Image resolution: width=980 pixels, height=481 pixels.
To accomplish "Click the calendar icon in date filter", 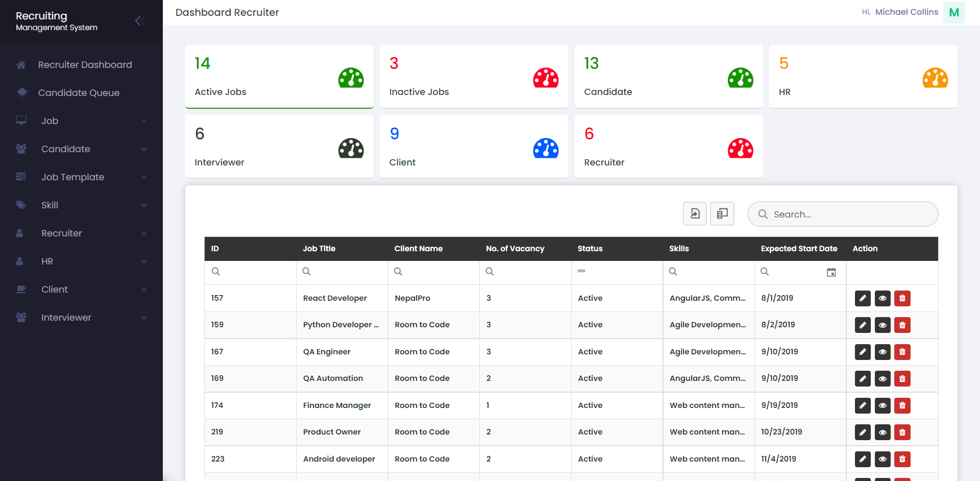I will coord(831,272).
